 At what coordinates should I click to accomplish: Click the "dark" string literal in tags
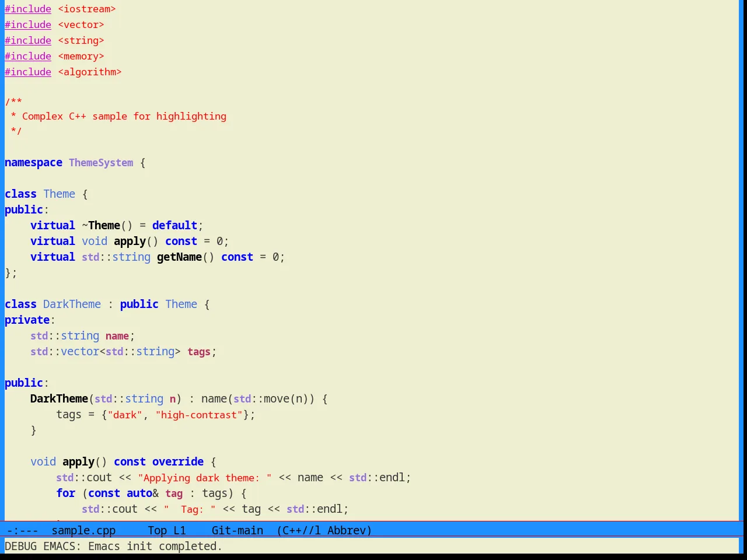pyautogui.click(x=125, y=414)
